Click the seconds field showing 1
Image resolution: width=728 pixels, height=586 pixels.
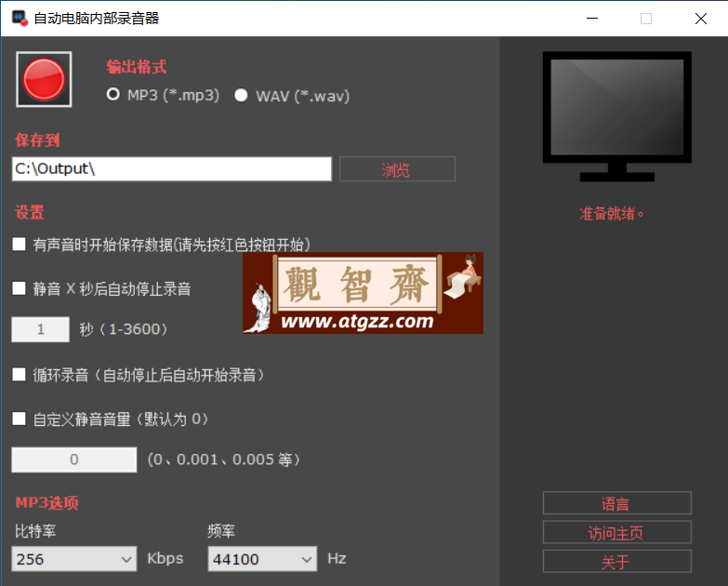pyautogui.click(x=40, y=329)
